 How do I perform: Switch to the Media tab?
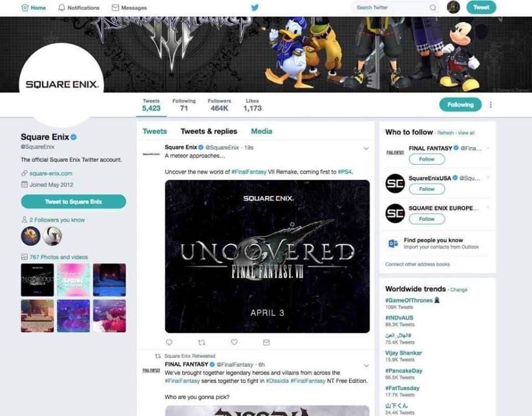click(x=262, y=131)
